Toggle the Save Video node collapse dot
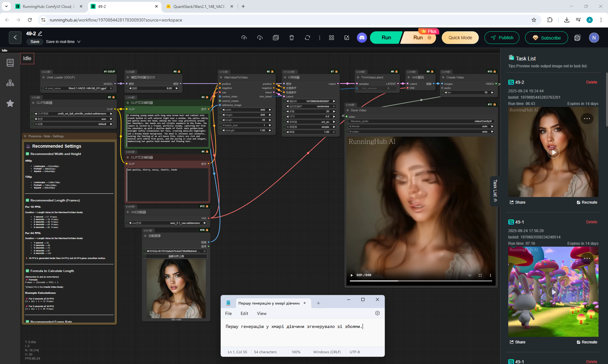The width and height of the screenshot is (608, 364). point(348,110)
